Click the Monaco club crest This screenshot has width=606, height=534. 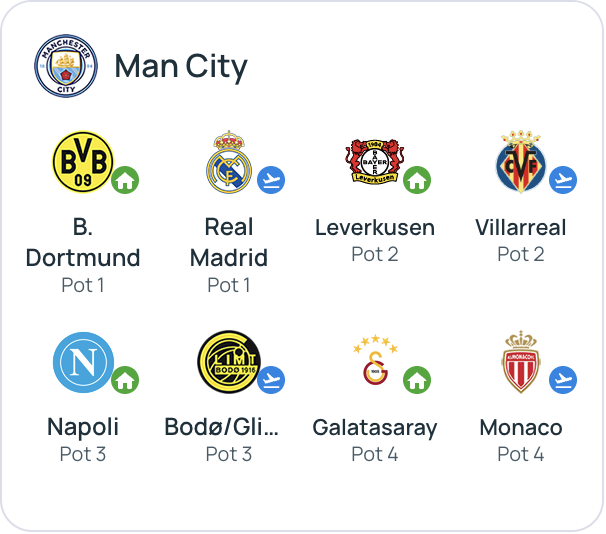(520, 361)
